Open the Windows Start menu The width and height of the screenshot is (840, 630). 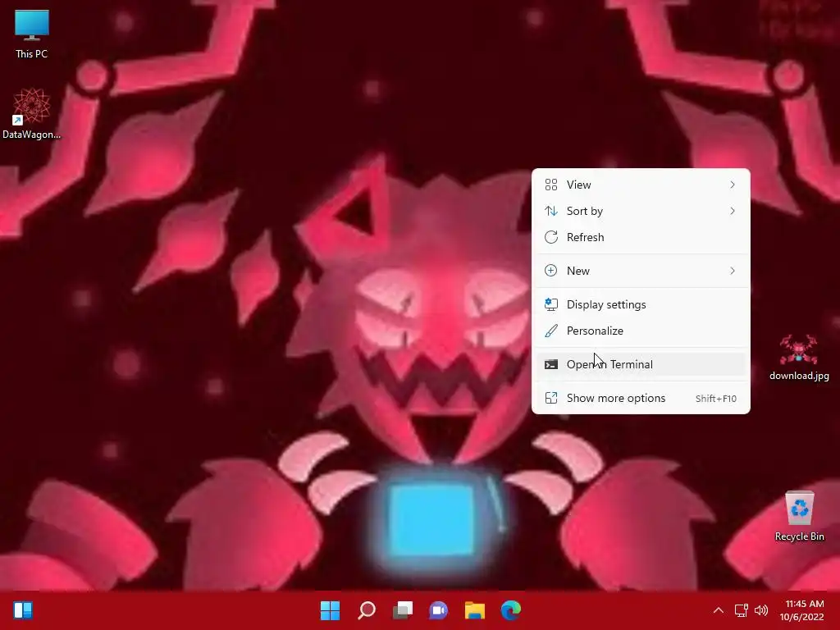[x=330, y=610]
